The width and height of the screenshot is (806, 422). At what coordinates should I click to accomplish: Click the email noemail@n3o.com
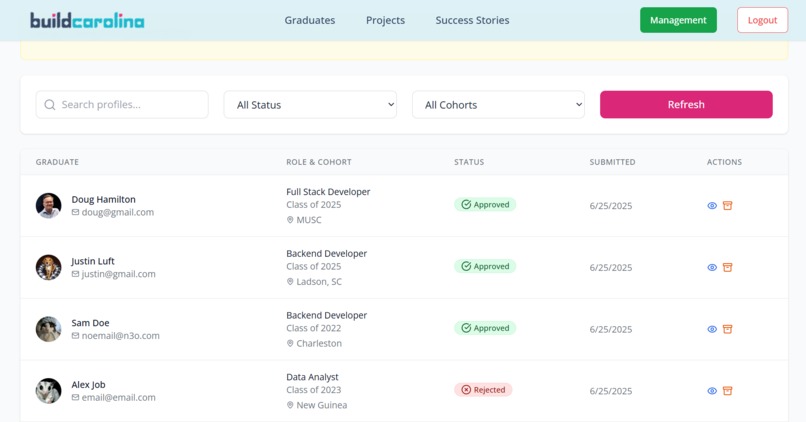point(120,336)
